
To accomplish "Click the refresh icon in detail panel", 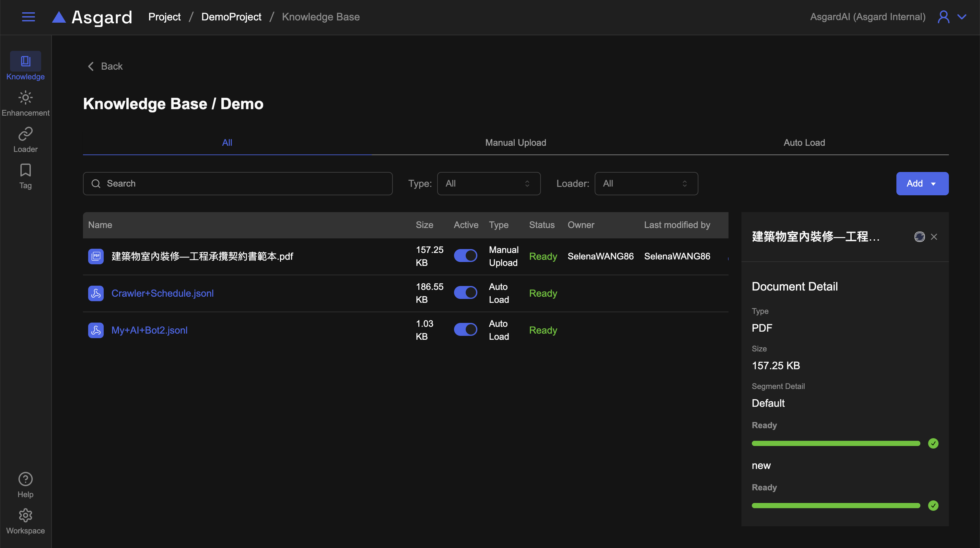I will (919, 237).
